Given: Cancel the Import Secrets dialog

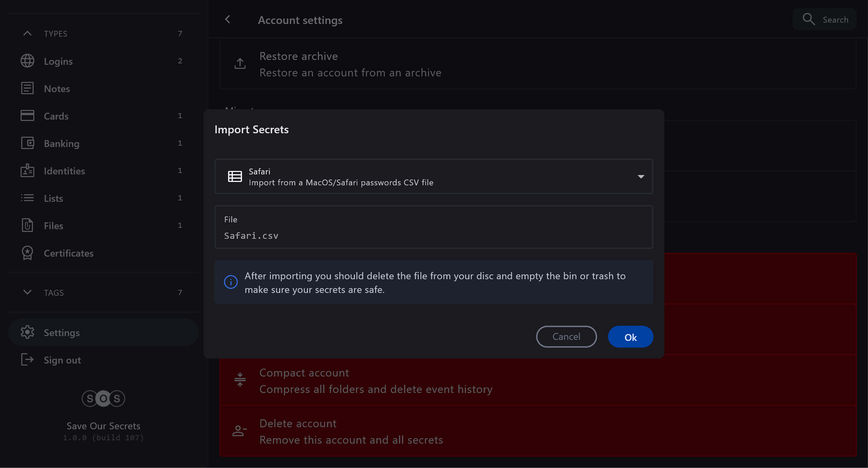Looking at the screenshot, I should [566, 337].
